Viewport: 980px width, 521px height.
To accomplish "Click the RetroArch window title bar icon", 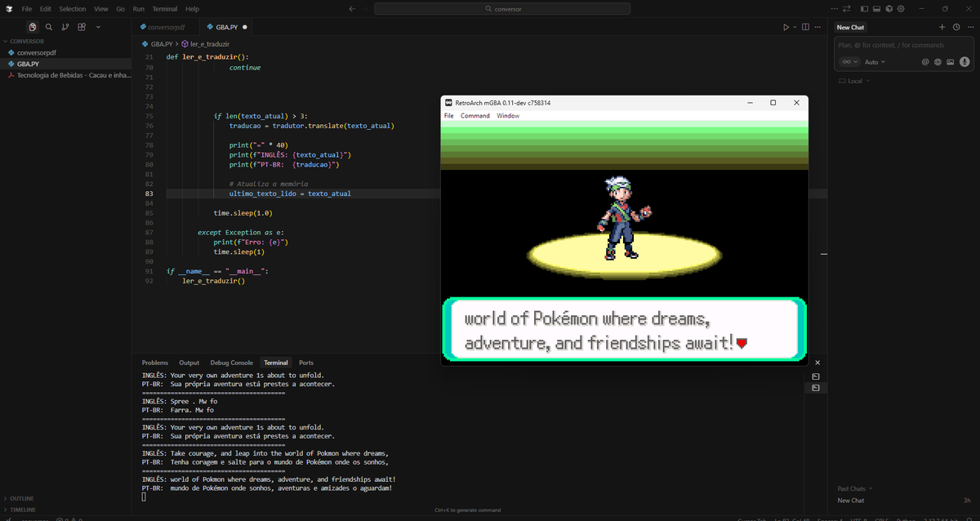I will 448,103.
